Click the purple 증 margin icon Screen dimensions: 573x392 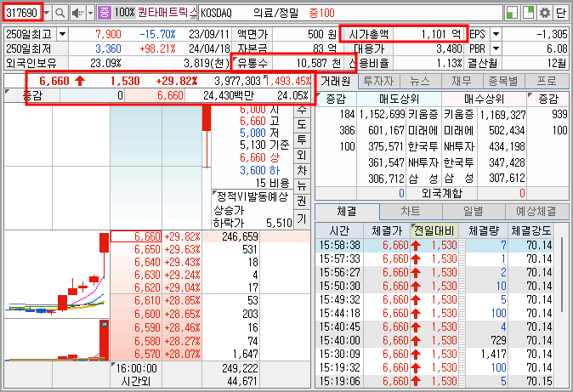(x=105, y=13)
